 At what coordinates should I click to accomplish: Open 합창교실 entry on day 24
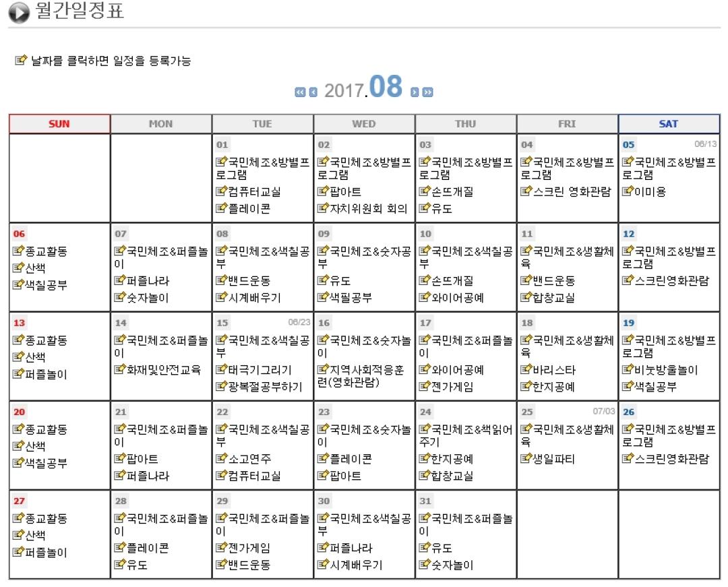pyautogui.click(x=453, y=476)
